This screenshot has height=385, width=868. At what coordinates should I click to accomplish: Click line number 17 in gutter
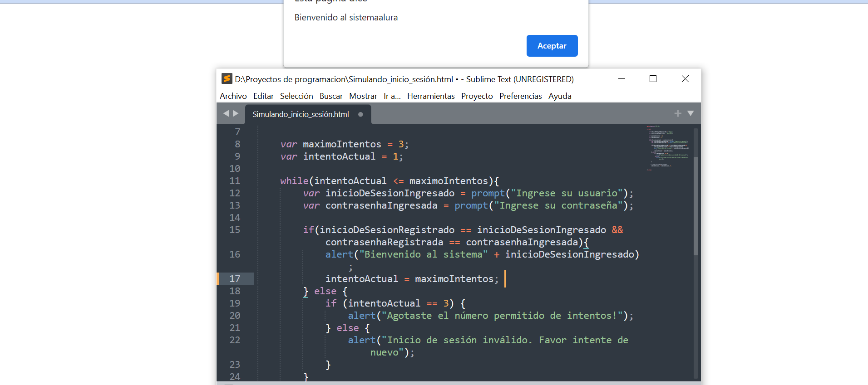coord(235,279)
